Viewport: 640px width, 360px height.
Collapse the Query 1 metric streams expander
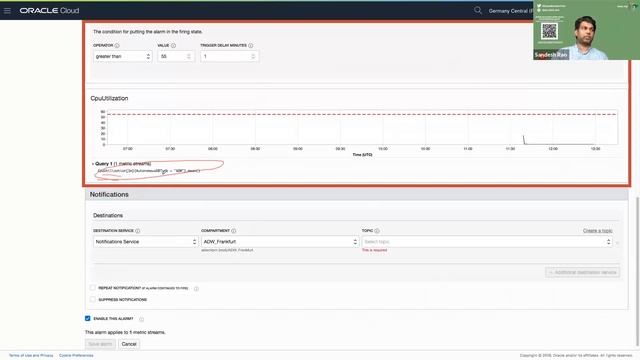coord(93,164)
